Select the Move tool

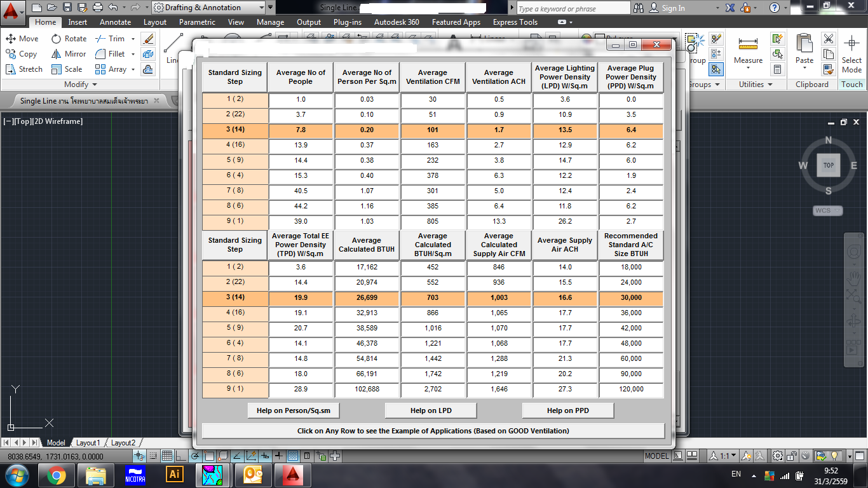pyautogui.click(x=22, y=39)
